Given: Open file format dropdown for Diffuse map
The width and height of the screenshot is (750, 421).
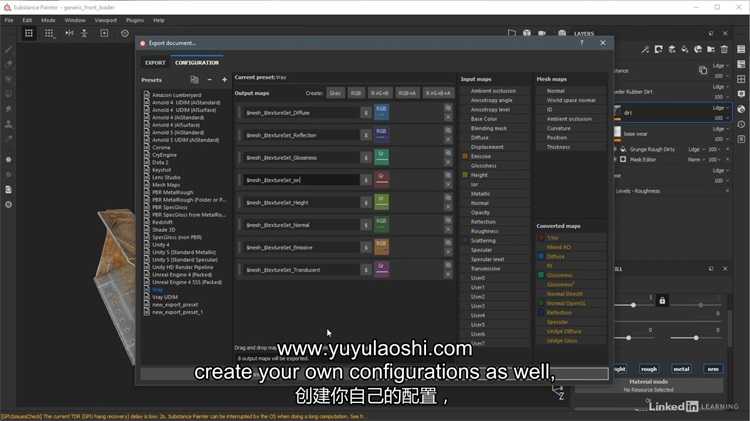Looking at the screenshot, I should click(x=365, y=113).
